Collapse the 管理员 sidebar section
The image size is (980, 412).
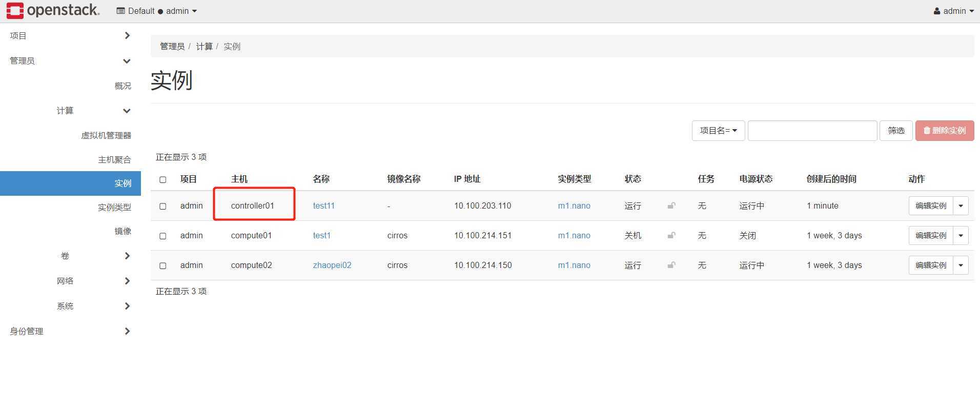pyautogui.click(x=70, y=60)
